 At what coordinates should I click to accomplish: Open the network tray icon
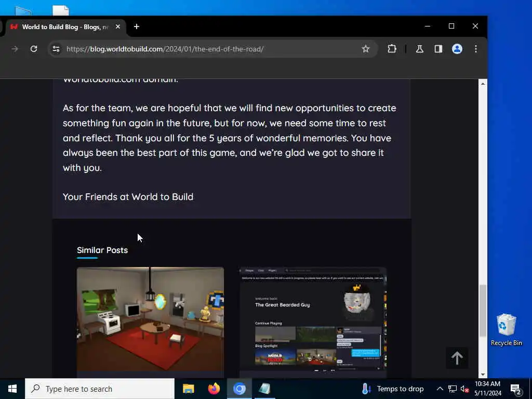click(453, 389)
